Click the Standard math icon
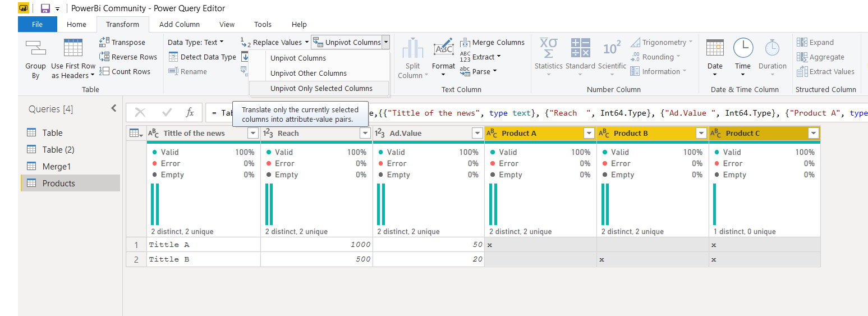 click(x=580, y=48)
